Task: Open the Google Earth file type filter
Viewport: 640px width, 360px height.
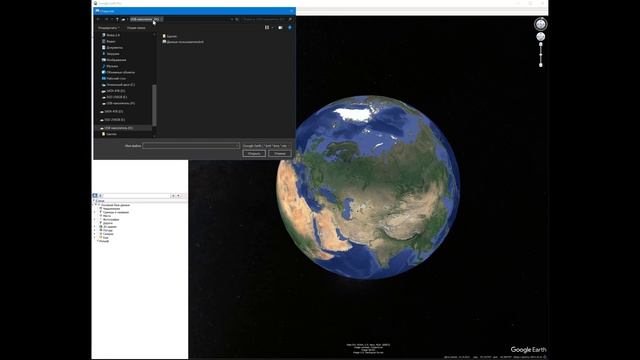Action: [x=267, y=146]
